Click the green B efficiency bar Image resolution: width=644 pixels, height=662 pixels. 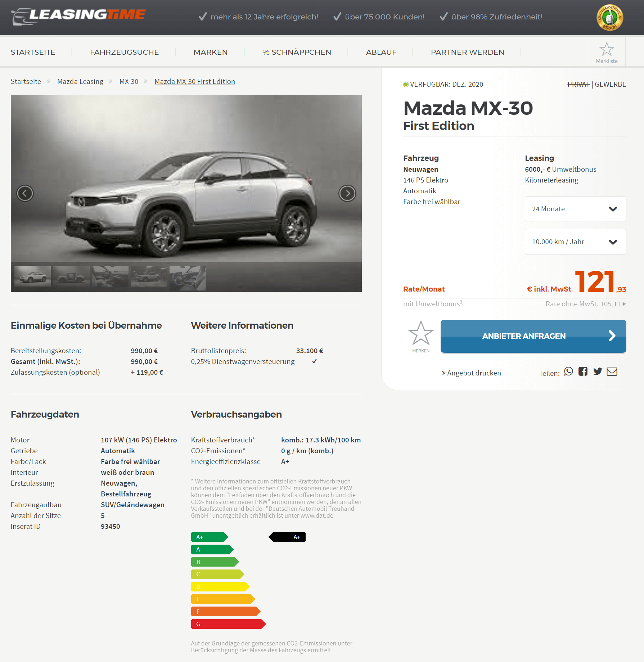[x=215, y=562]
